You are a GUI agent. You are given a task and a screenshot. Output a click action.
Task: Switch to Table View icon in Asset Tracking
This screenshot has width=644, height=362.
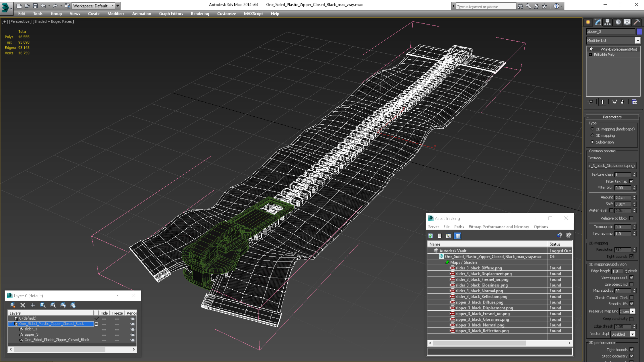(458, 236)
